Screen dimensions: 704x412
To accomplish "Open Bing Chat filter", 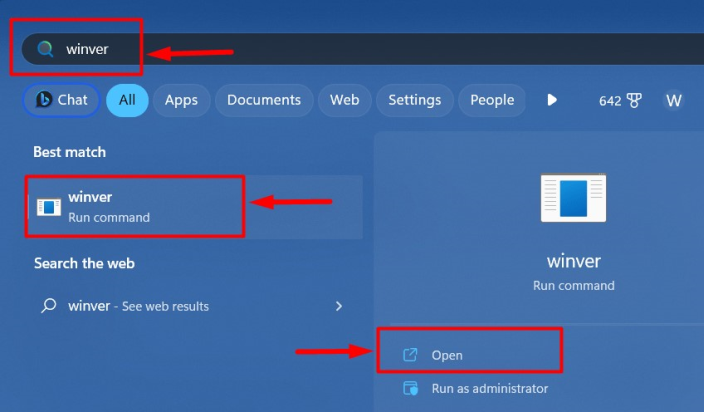I will (x=61, y=100).
